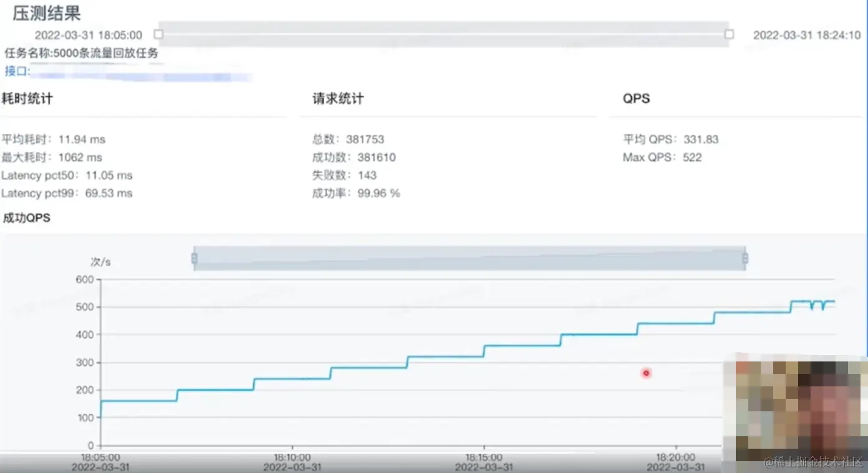
Task: Select the start time 2022-03-31 18:05:00
Action: [89, 36]
